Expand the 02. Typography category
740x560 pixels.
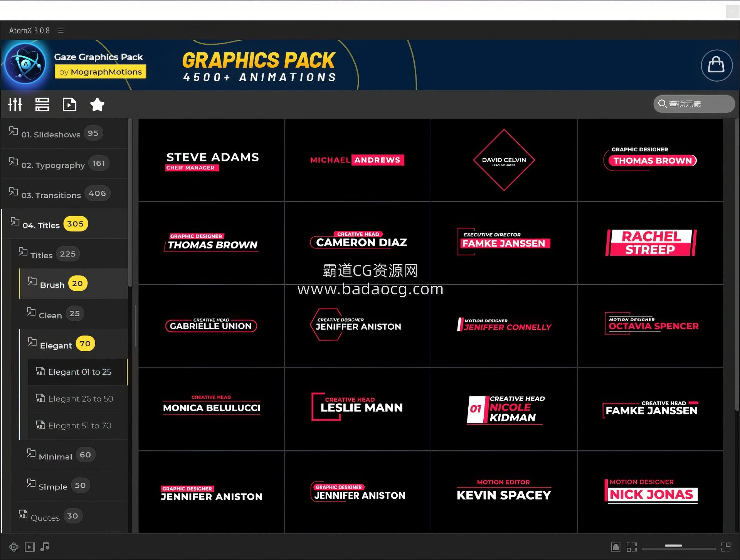[x=64, y=164]
